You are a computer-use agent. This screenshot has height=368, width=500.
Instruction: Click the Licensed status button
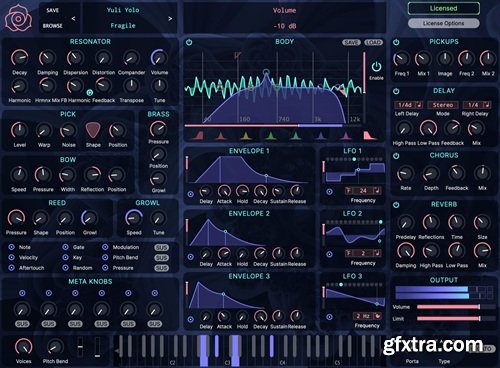click(444, 8)
